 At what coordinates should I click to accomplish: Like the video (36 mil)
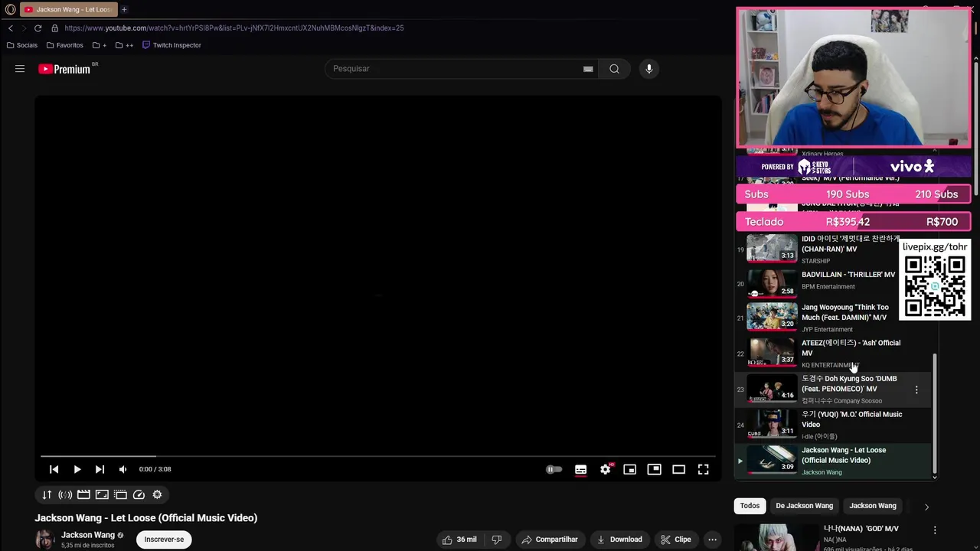(459, 540)
